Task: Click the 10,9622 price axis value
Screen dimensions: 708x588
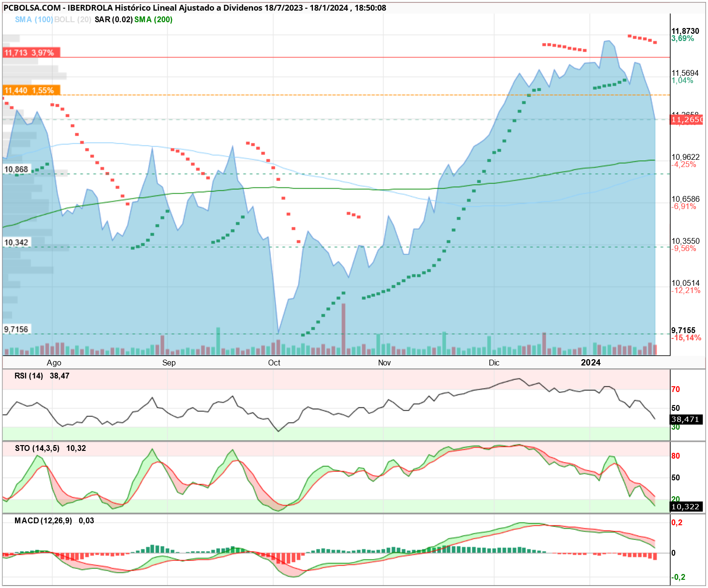Action: click(686, 157)
